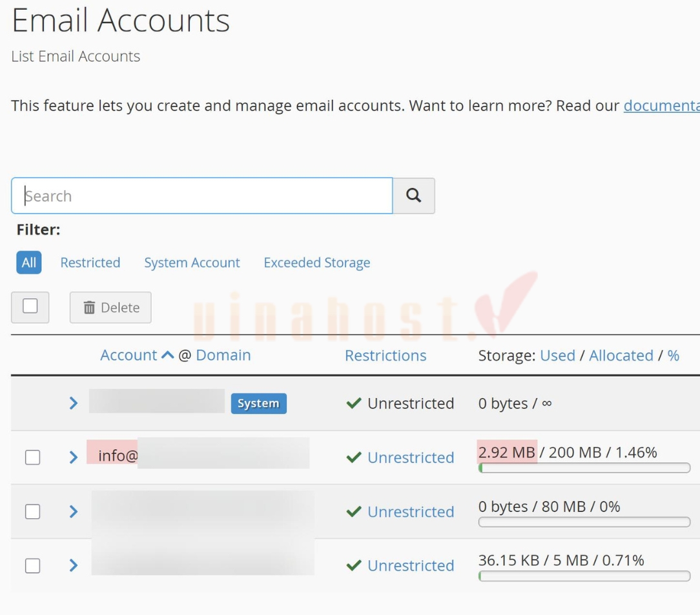Sort by storage percent symbol

tap(674, 356)
